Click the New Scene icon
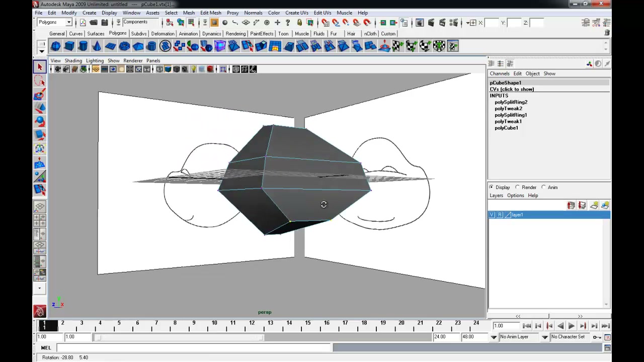Image resolution: width=644 pixels, height=362 pixels. click(x=83, y=23)
